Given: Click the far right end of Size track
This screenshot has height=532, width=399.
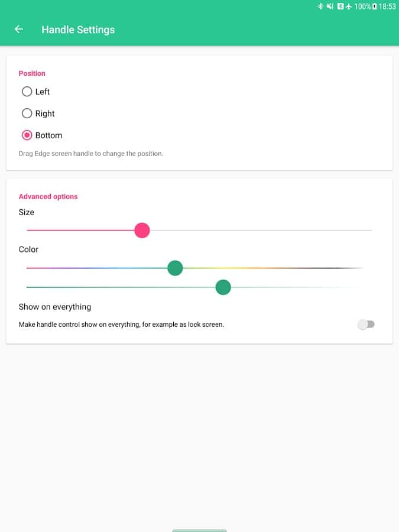Looking at the screenshot, I should (370, 231).
